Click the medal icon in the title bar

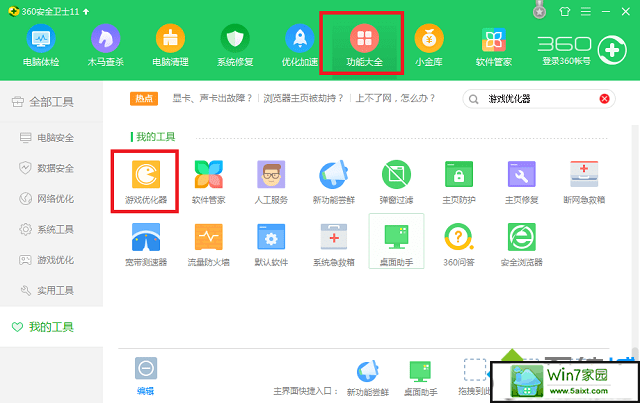(540, 10)
